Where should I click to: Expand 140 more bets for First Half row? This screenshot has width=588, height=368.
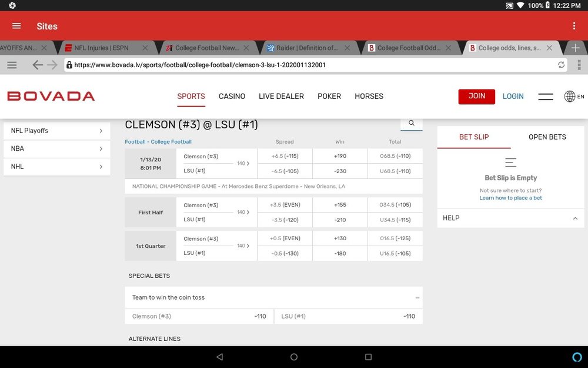(x=243, y=212)
